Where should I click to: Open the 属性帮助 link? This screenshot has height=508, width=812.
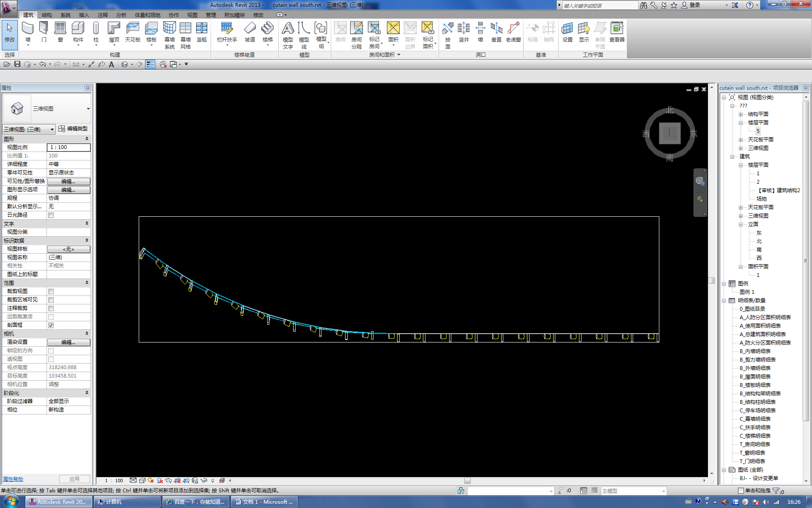click(x=13, y=479)
